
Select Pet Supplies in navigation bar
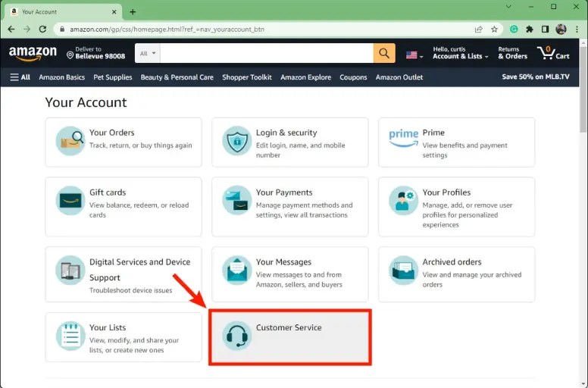(x=113, y=77)
